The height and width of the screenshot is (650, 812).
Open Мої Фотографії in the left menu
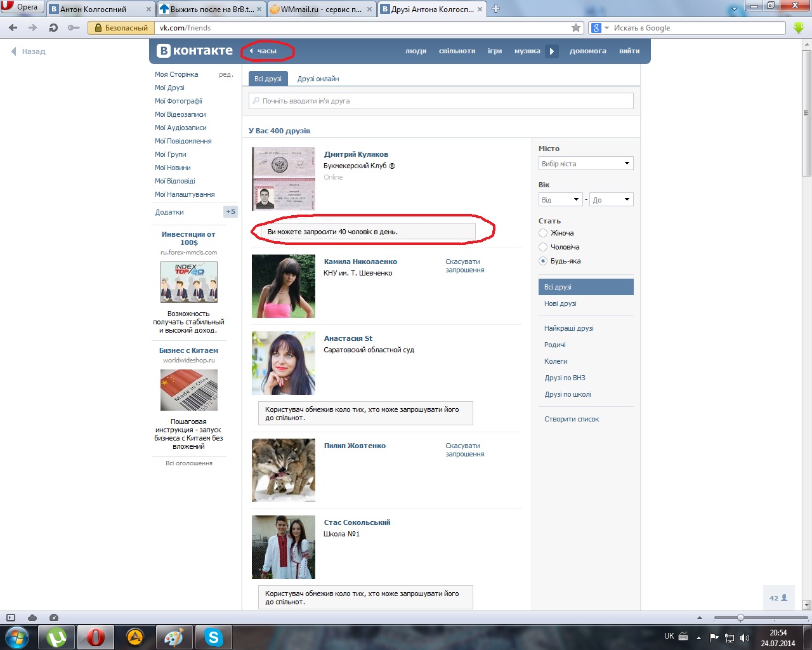178,101
